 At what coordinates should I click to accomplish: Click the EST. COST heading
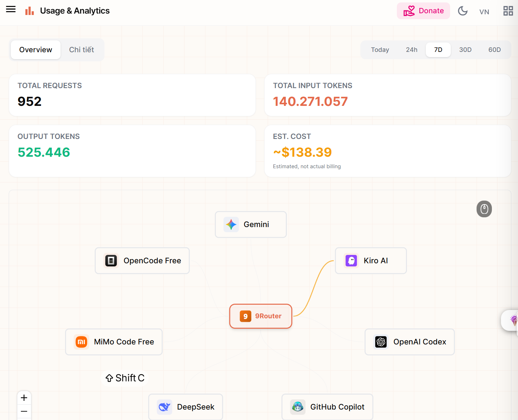pos(292,137)
